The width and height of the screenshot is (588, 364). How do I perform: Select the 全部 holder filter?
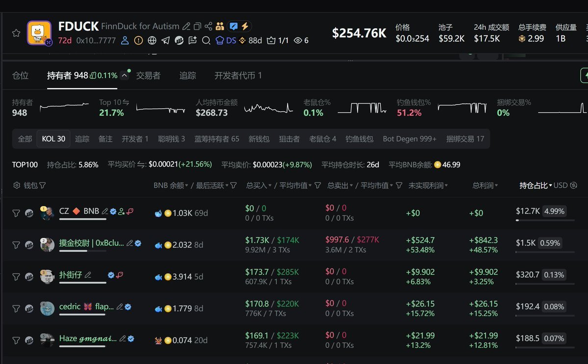pos(25,139)
